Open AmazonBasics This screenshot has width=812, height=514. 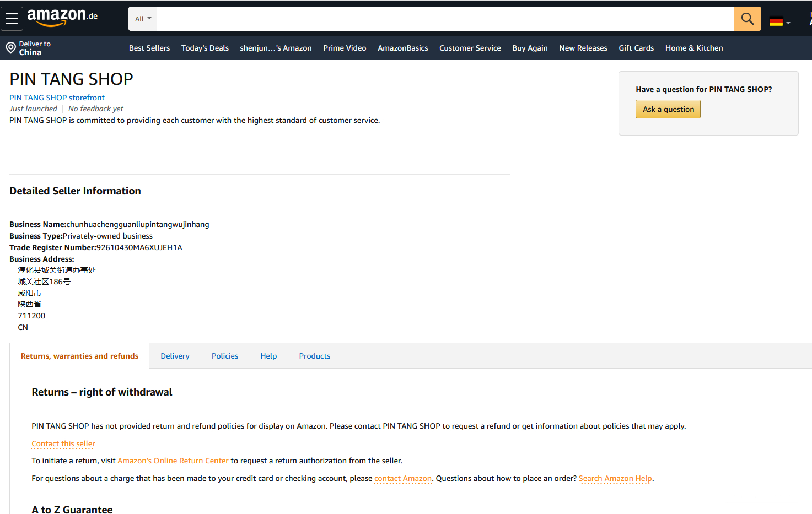(403, 48)
